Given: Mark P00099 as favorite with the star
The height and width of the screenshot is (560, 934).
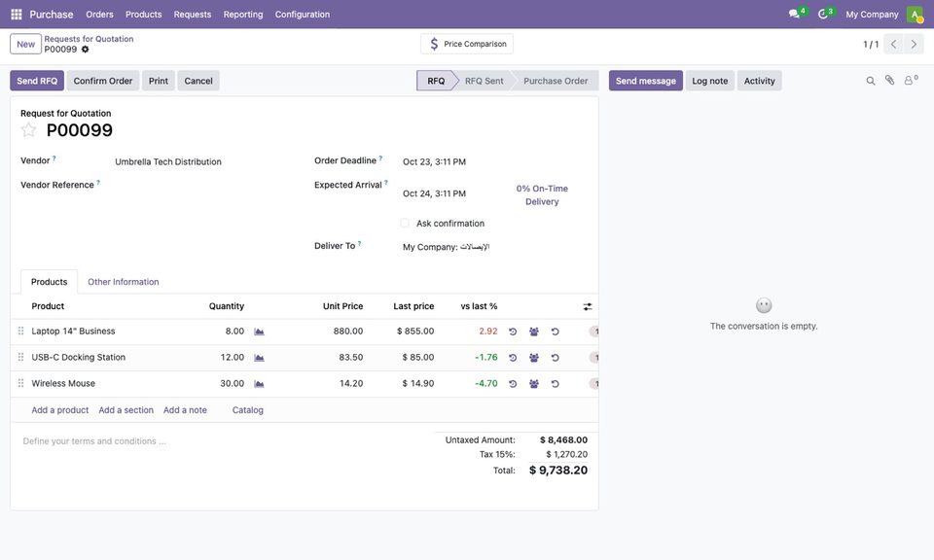Looking at the screenshot, I should click(28, 129).
